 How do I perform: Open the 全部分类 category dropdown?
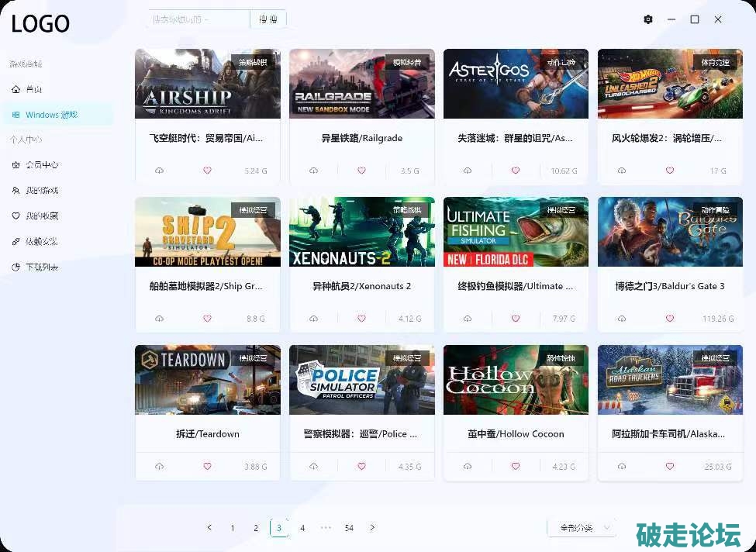582,528
